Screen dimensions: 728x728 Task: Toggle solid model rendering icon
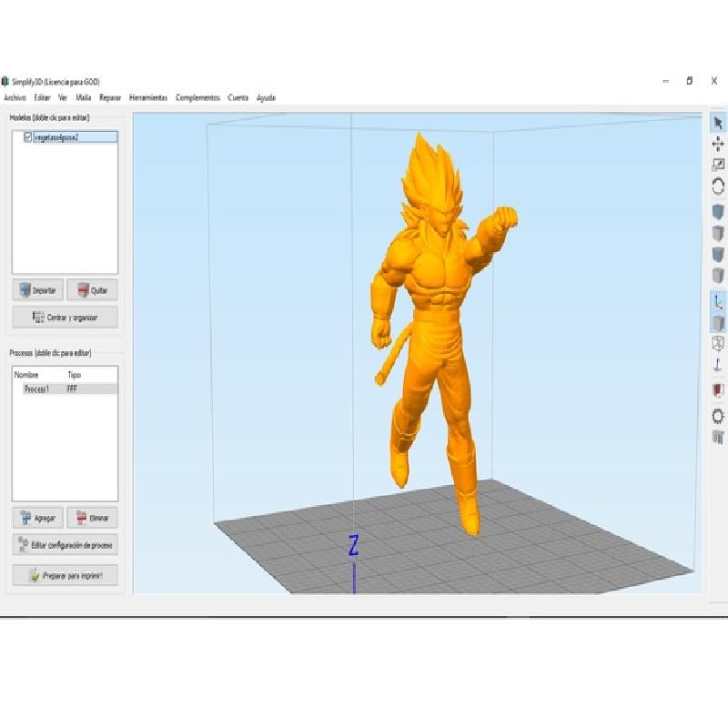click(718, 323)
